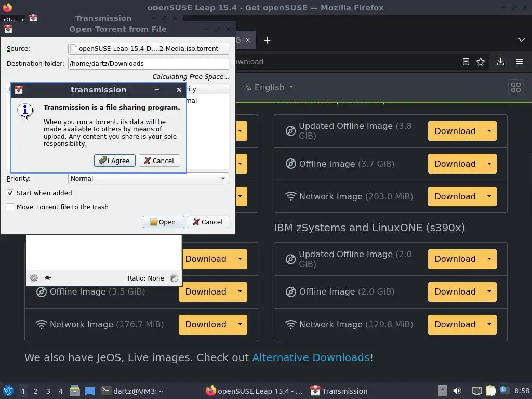This screenshot has height=399, width=532.
Task: Download Updated Offline Image 3.8 GiB
Action: (455, 131)
